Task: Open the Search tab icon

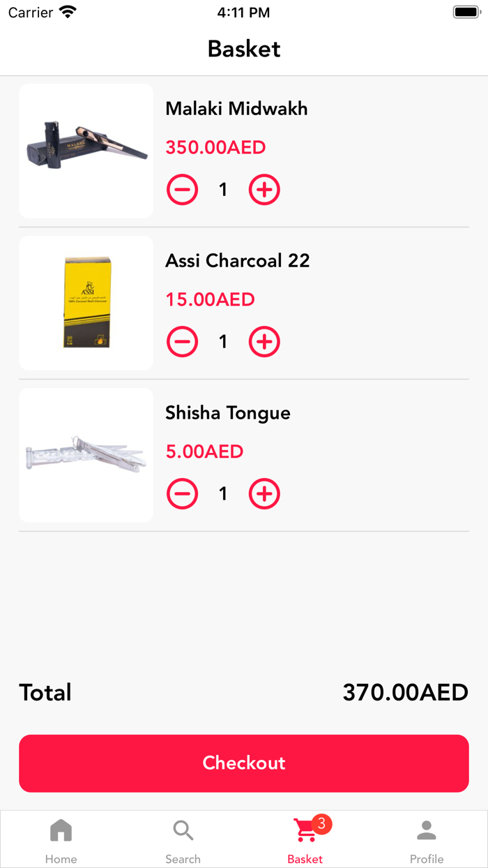Action: point(183,830)
